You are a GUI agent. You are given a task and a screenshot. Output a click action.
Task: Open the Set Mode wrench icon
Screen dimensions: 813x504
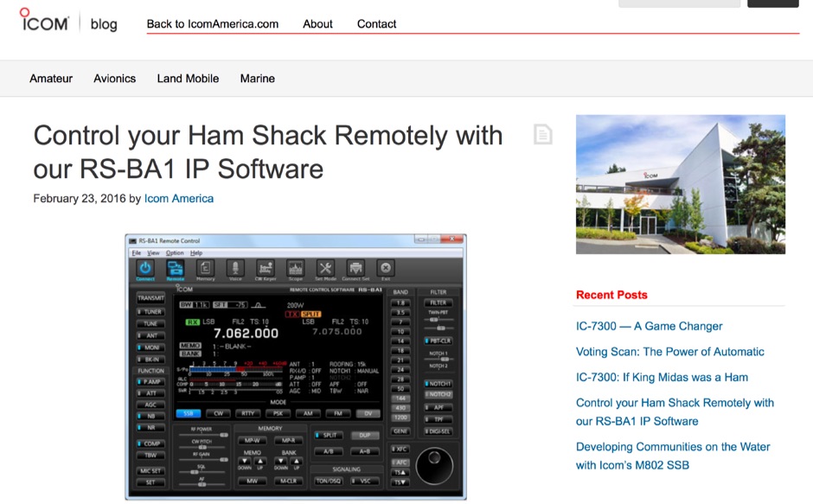pyautogui.click(x=325, y=269)
